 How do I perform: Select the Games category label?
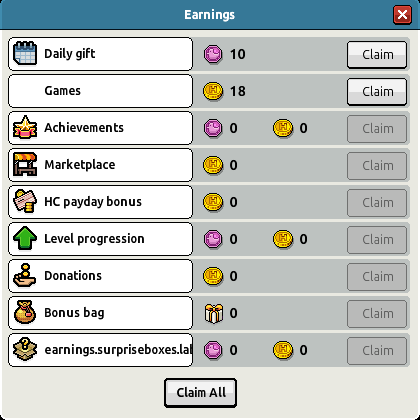coord(63,91)
